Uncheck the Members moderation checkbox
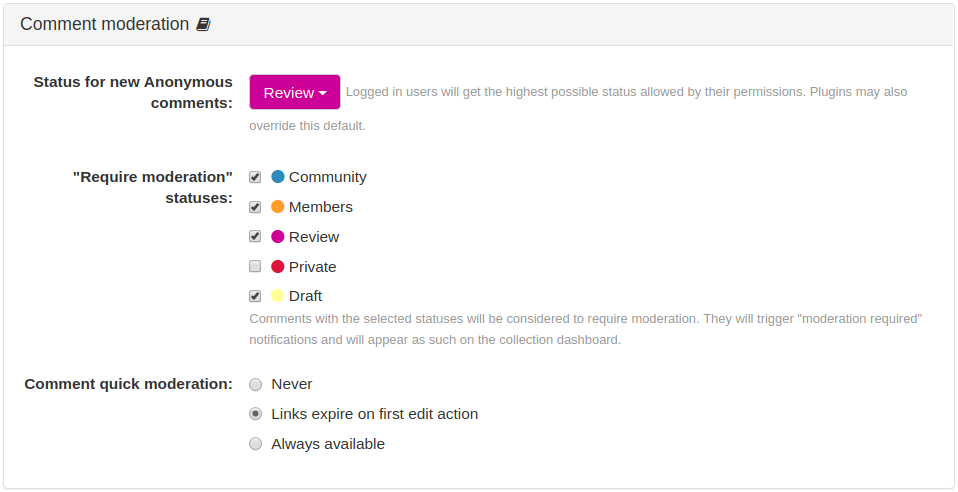The height and width of the screenshot is (492, 958). click(255, 207)
